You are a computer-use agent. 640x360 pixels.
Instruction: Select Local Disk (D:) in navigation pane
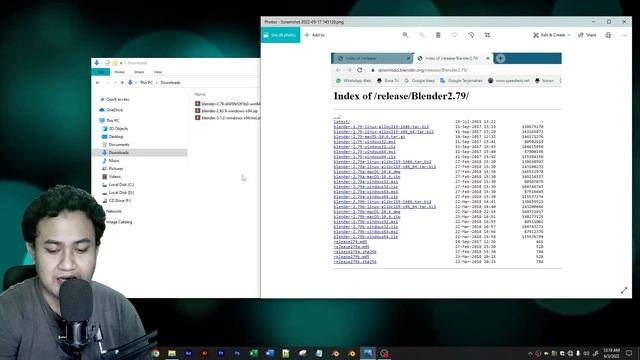[118, 192]
